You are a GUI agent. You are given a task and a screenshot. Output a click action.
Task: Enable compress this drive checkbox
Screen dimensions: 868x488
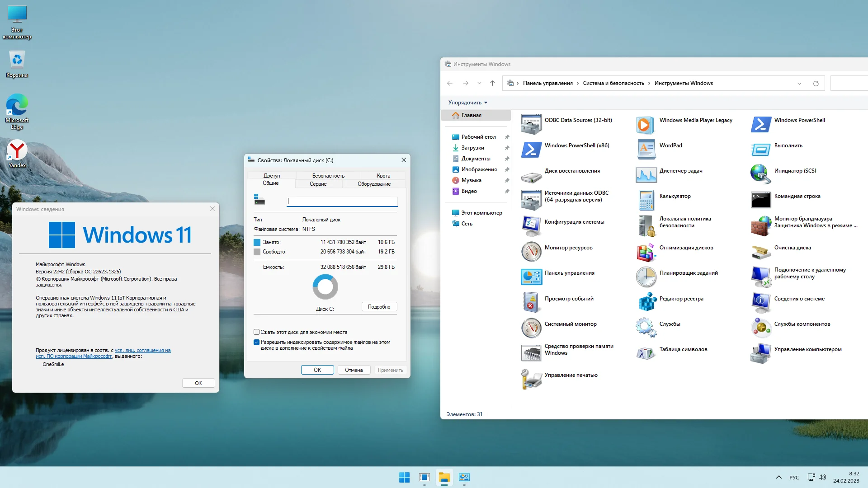257,332
